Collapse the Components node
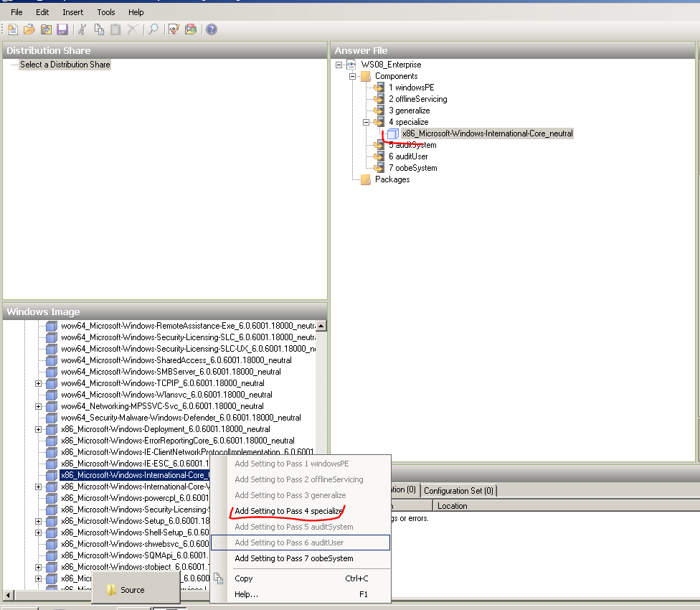Screen dimensions: 700x610 pyautogui.click(x=352, y=76)
